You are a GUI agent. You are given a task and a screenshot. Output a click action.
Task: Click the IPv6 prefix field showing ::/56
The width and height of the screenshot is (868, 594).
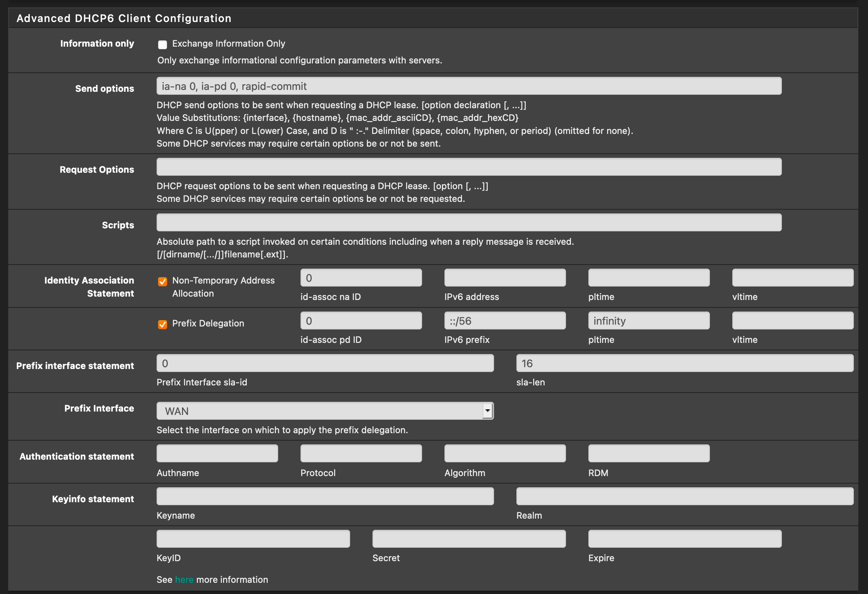[505, 321]
